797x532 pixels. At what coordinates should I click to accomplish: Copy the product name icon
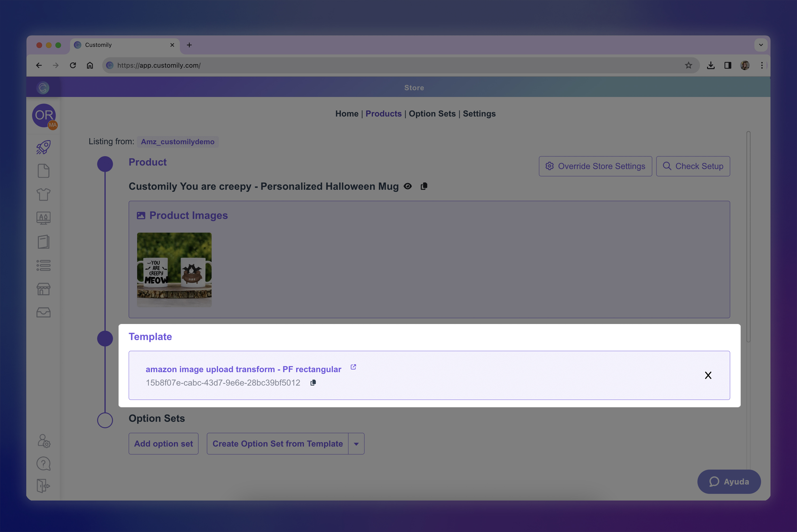(424, 186)
